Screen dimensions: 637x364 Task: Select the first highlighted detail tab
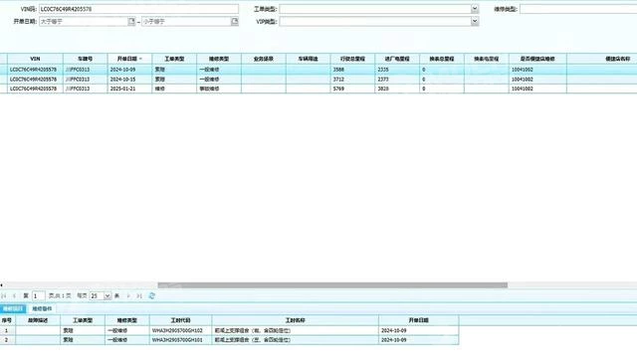13,309
